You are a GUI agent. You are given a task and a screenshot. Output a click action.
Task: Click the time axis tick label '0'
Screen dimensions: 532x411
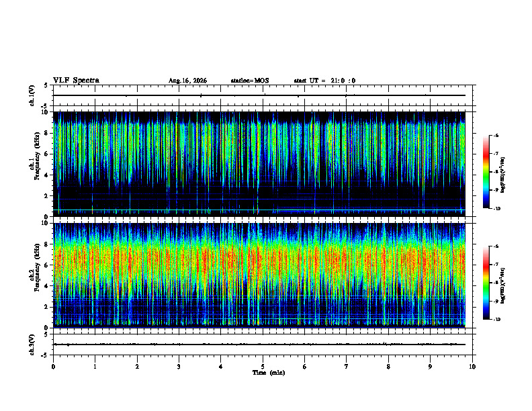tap(53, 367)
